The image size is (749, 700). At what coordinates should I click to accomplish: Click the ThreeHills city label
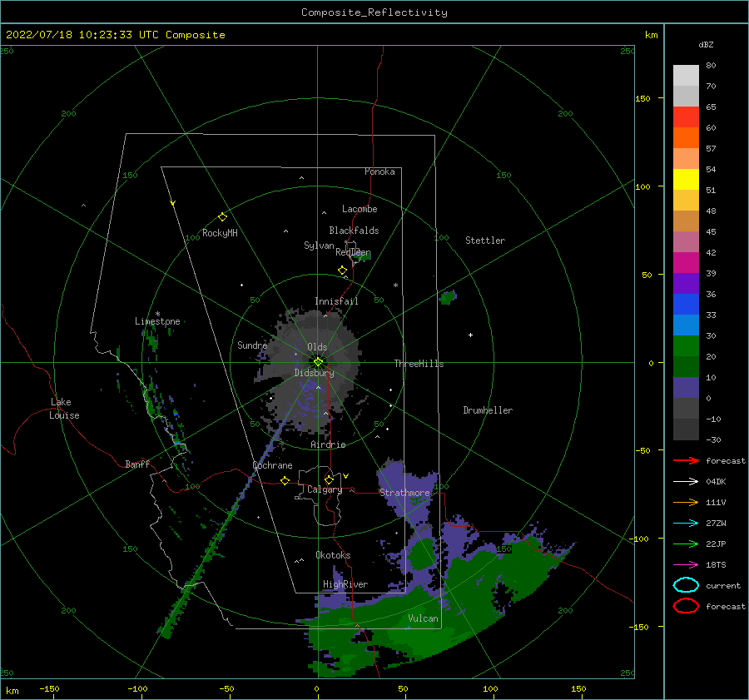point(419,364)
